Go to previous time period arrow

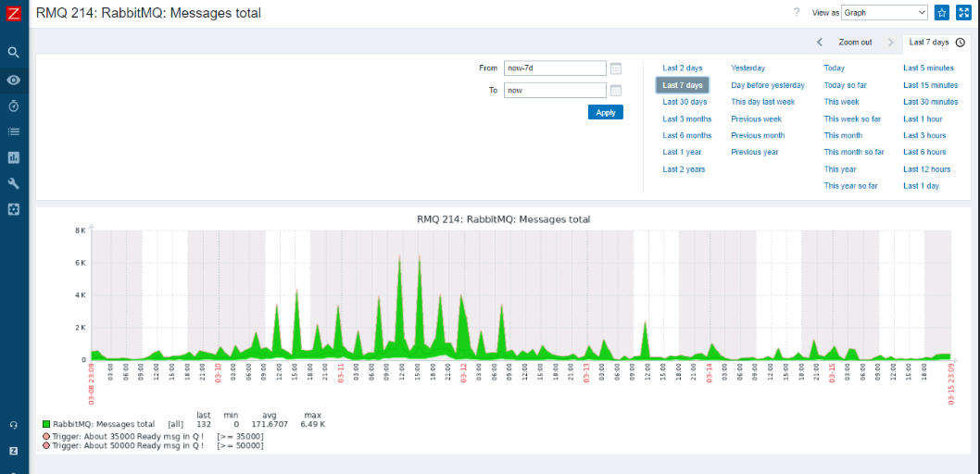click(x=820, y=42)
